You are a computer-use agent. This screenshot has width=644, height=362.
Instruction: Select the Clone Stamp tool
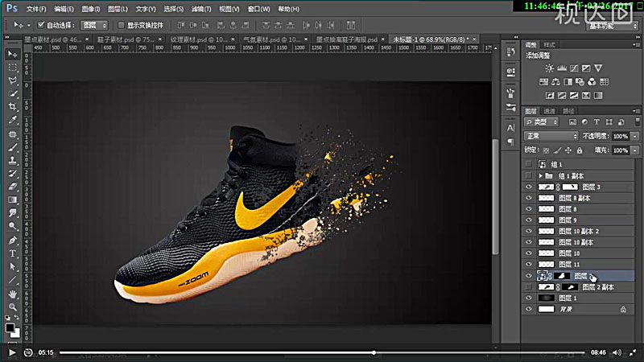click(x=13, y=160)
